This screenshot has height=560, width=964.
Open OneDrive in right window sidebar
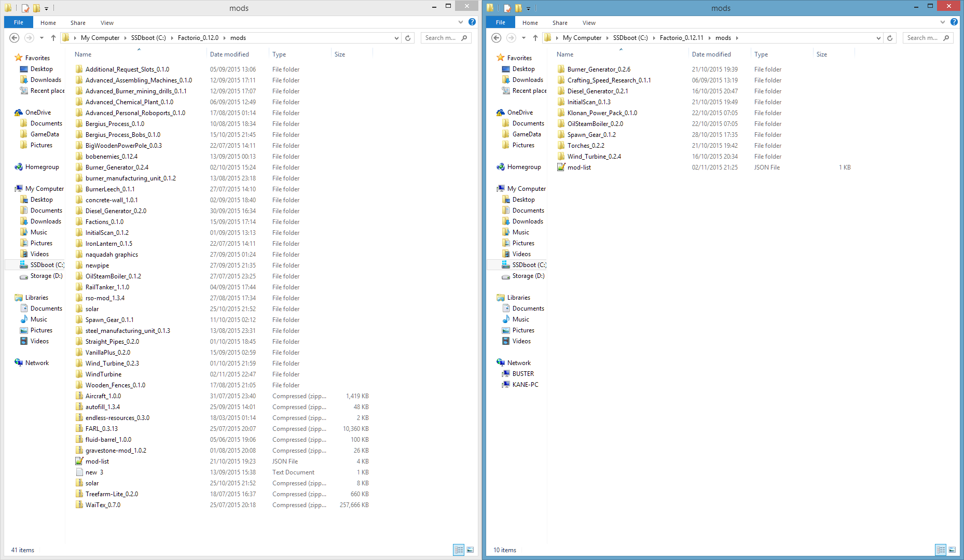520,113
